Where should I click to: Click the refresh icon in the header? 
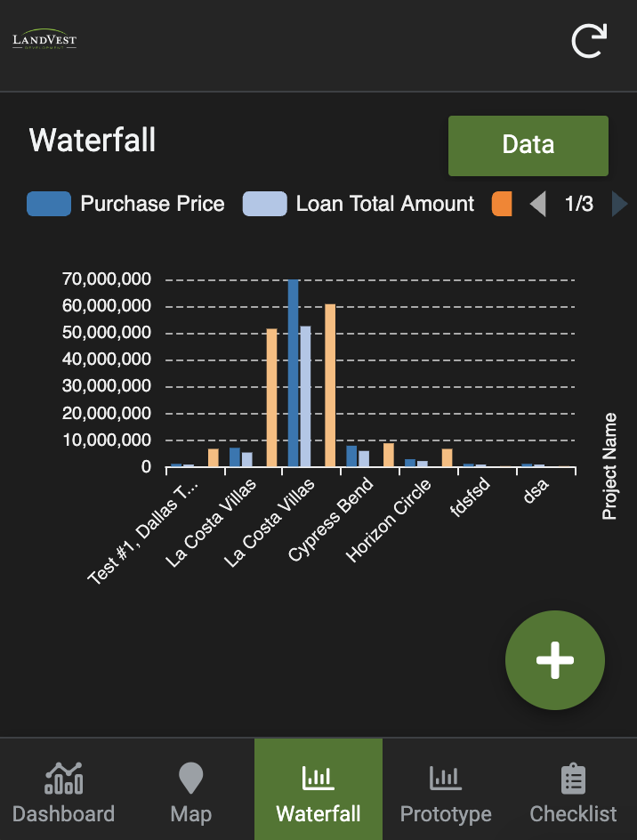[589, 41]
